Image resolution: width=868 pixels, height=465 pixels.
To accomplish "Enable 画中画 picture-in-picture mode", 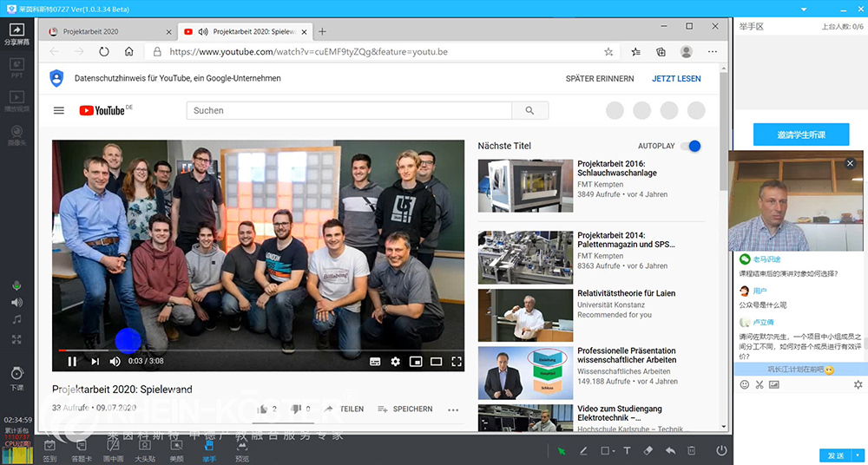I will (x=113, y=450).
